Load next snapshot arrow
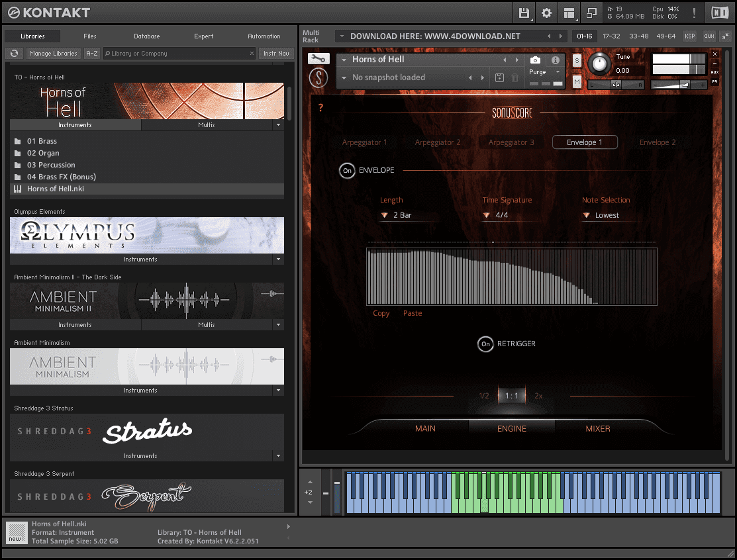 pos(482,78)
